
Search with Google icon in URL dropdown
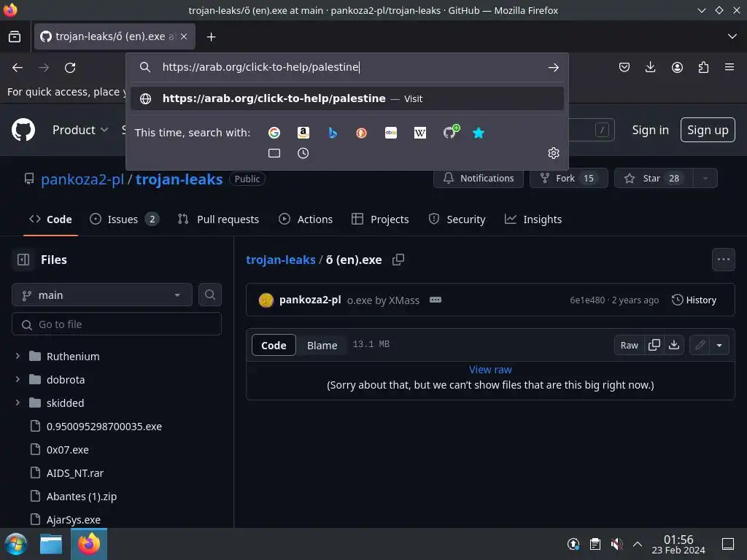pyautogui.click(x=274, y=133)
